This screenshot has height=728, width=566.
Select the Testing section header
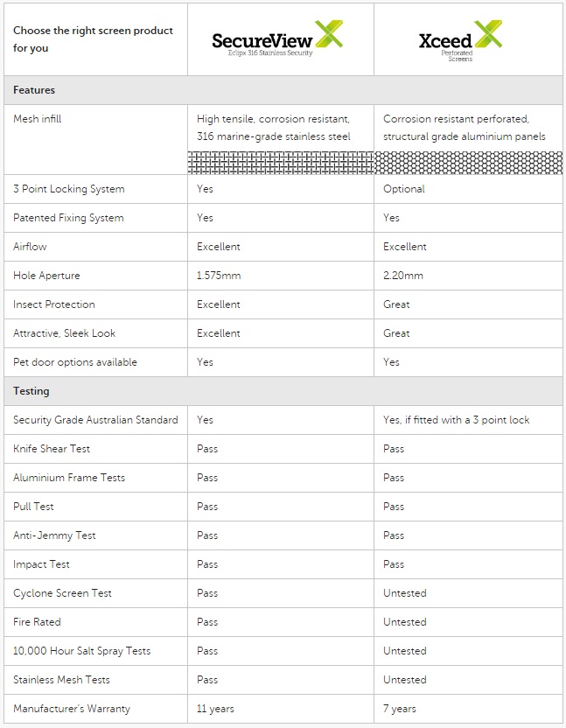(x=31, y=391)
